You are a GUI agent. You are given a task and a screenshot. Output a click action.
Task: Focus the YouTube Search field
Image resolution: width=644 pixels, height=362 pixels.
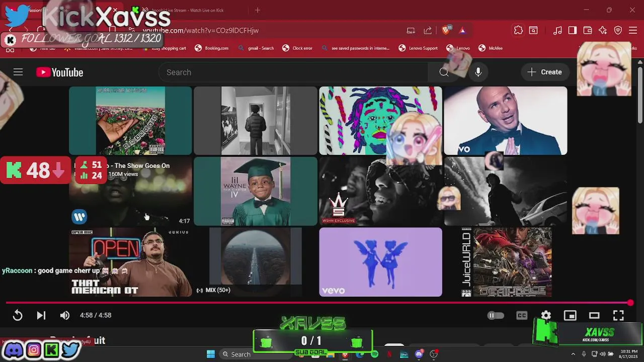pyautogui.click(x=294, y=72)
